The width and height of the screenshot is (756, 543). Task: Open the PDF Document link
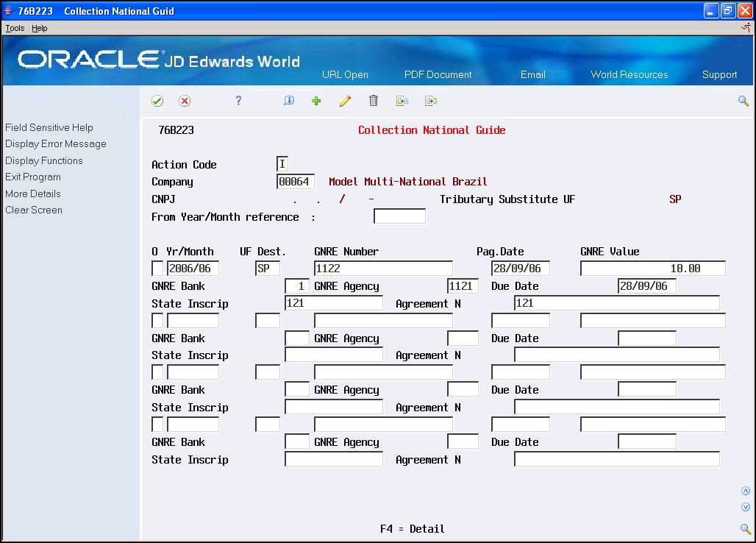pyautogui.click(x=438, y=74)
